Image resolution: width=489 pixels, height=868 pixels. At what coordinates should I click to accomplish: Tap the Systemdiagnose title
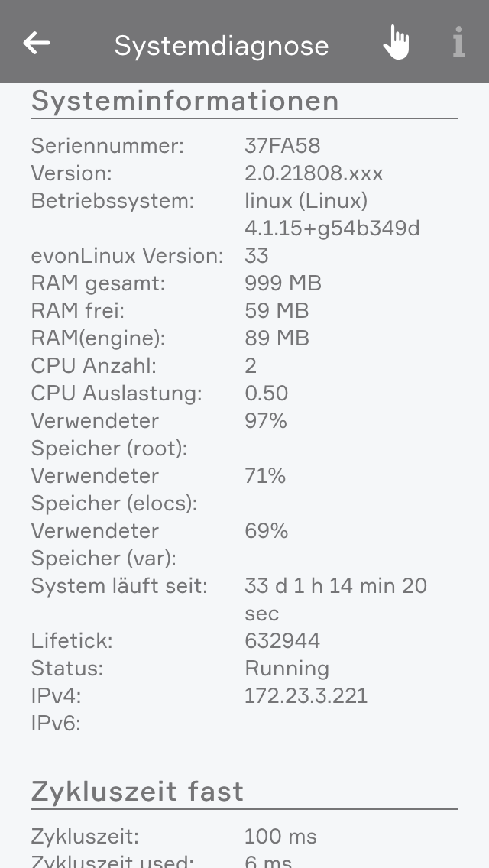pos(222,46)
